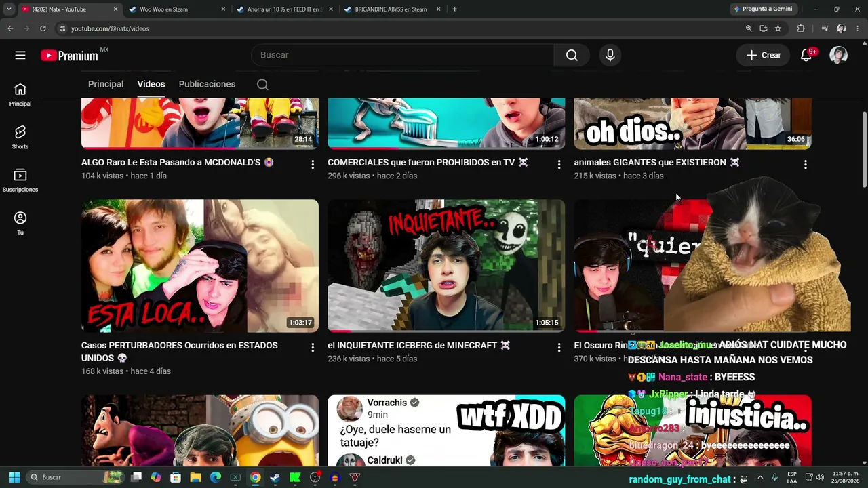Select the Videos channel tab
This screenshot has width=868, height=488.
(151, 84)
